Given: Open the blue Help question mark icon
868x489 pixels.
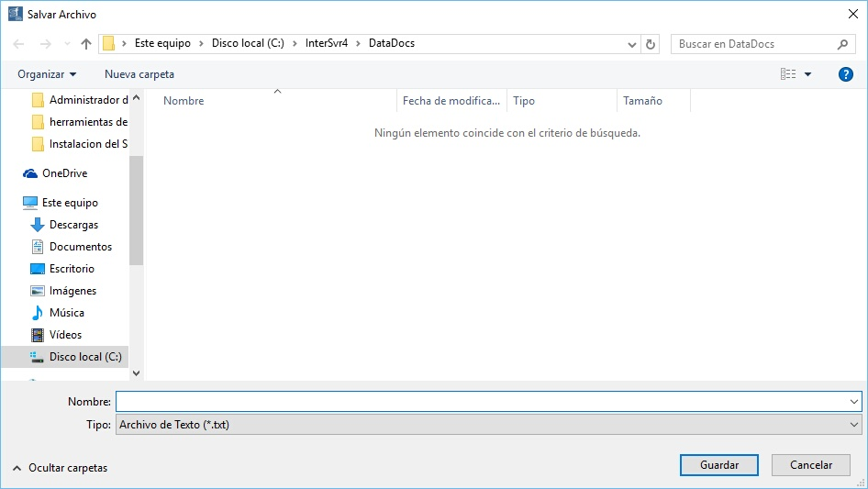Looking at the screenshot, I should tap(845, 74).
